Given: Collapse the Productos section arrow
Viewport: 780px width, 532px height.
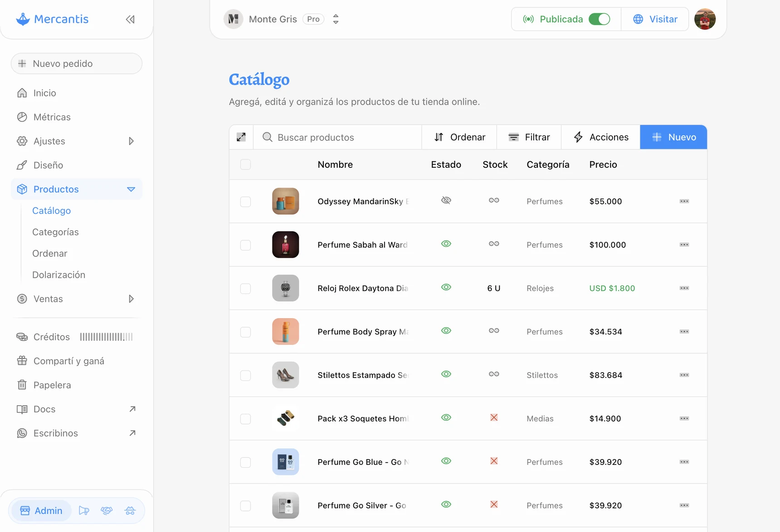Looking at the screenshot, I should [x=131, y=189].
